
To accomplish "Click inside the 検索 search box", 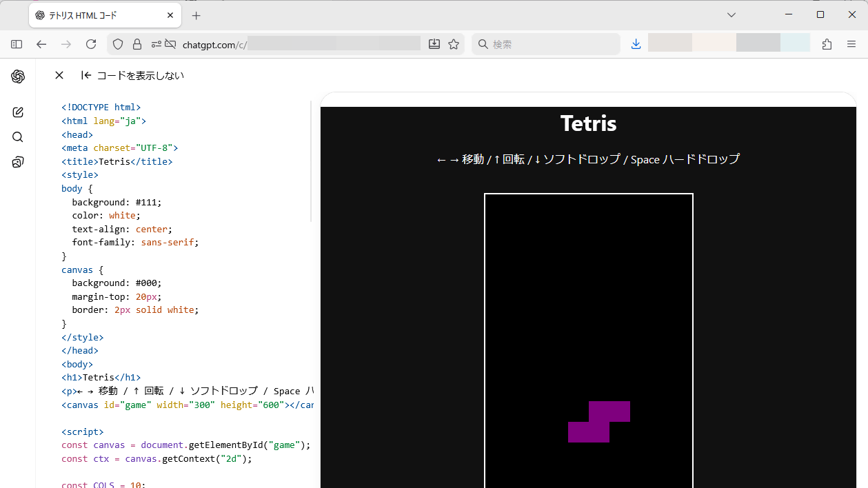I will tap(552, 44).
